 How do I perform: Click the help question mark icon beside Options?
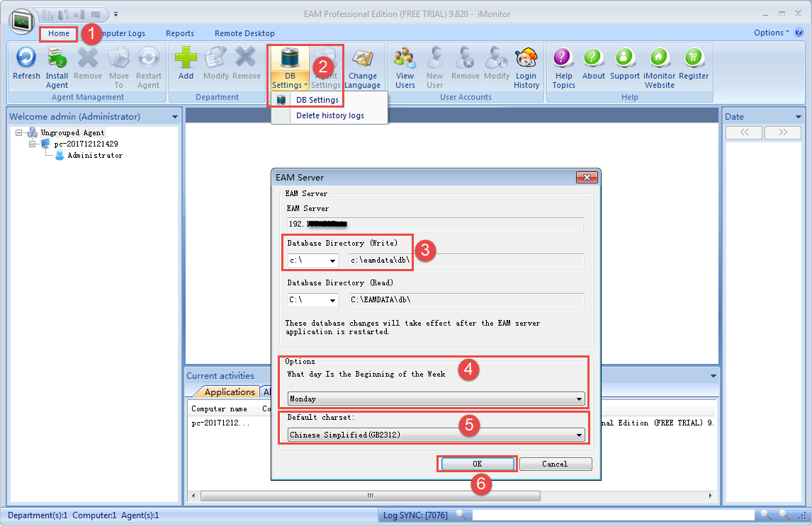click(799, 33)
